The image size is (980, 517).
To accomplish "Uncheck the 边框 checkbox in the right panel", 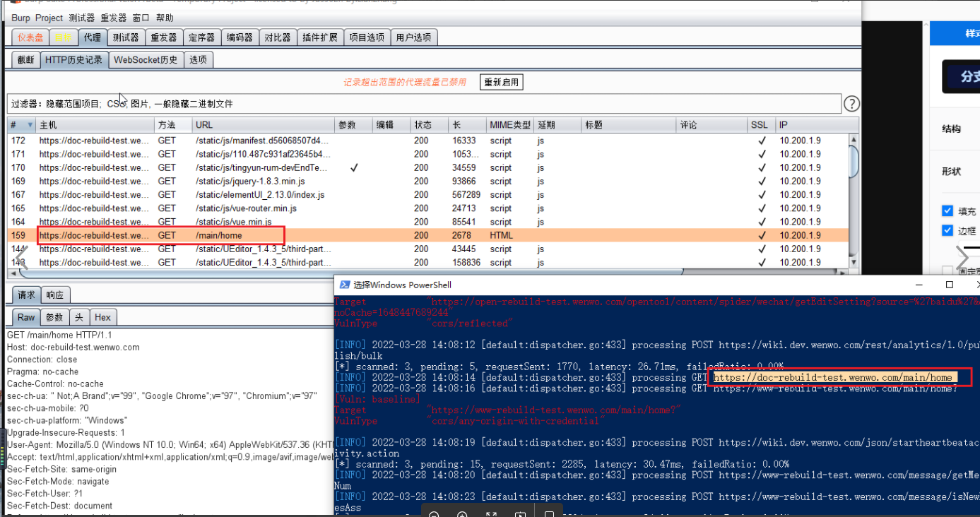I will click(947, 230).
